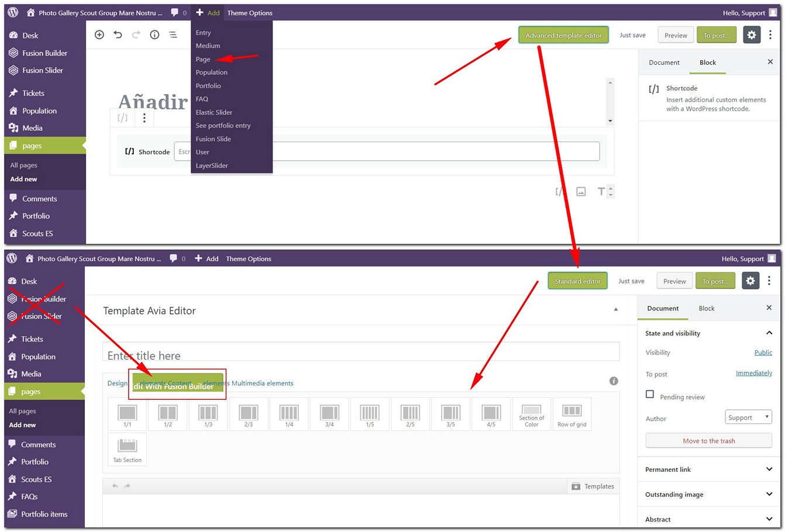Expand the Outstanding image section
785x532 pixels.
click(769, 495)
